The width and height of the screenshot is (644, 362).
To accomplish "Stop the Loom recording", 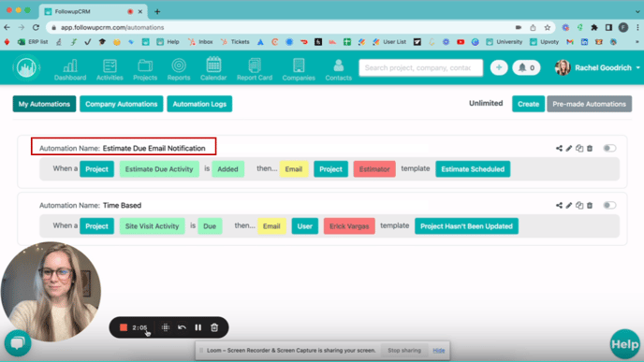I will tap(124, 327).
